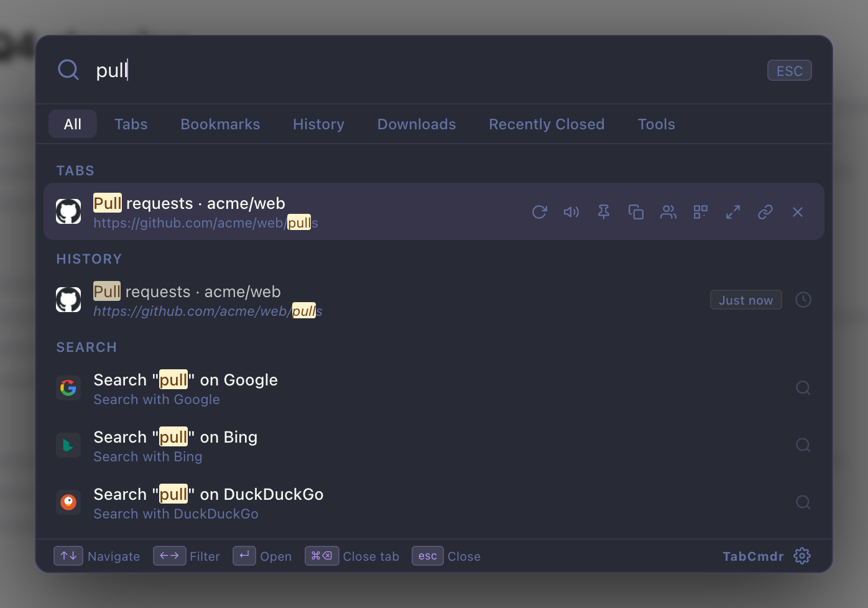
Task: Click the clock icon on the history row
Action: 803,300
